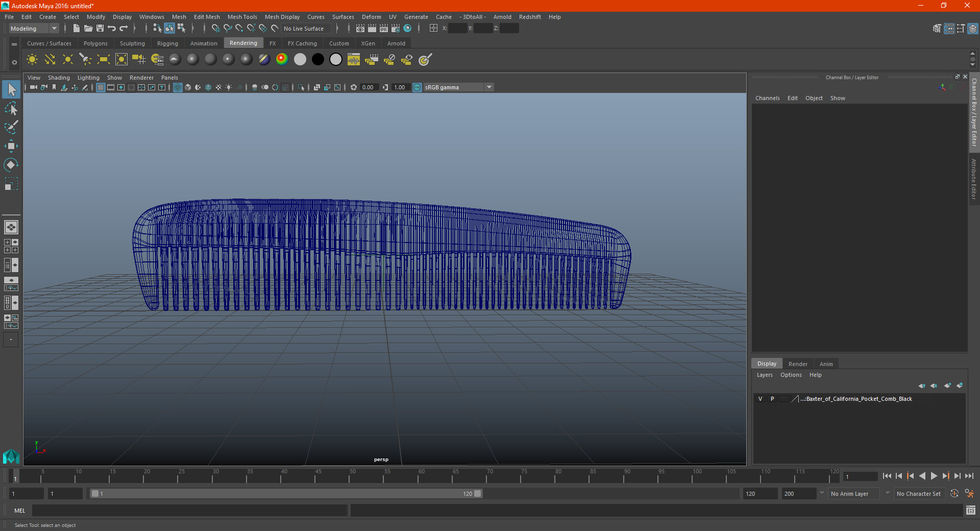Select the arrow Select tool
980x531 pixels.
click(11, 90)
